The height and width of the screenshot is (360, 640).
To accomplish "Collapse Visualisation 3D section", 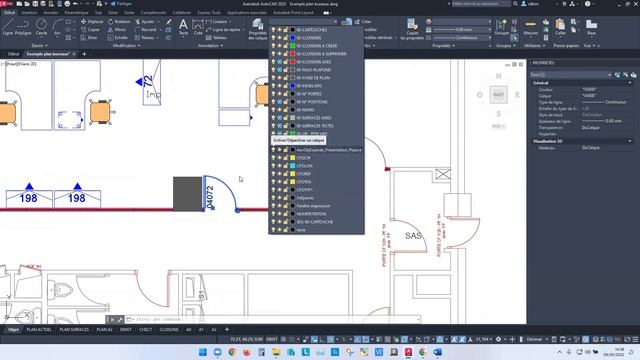I will click(630, 141).
